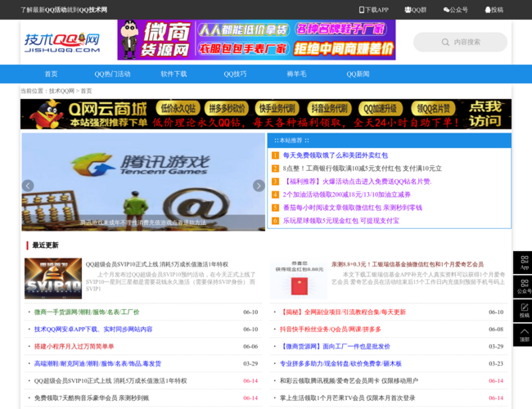The height and width of the screenshot is (409, 532).
Task: Show previous carousel slide arrow
Action: pyautogui.click(x=28, y=186)
